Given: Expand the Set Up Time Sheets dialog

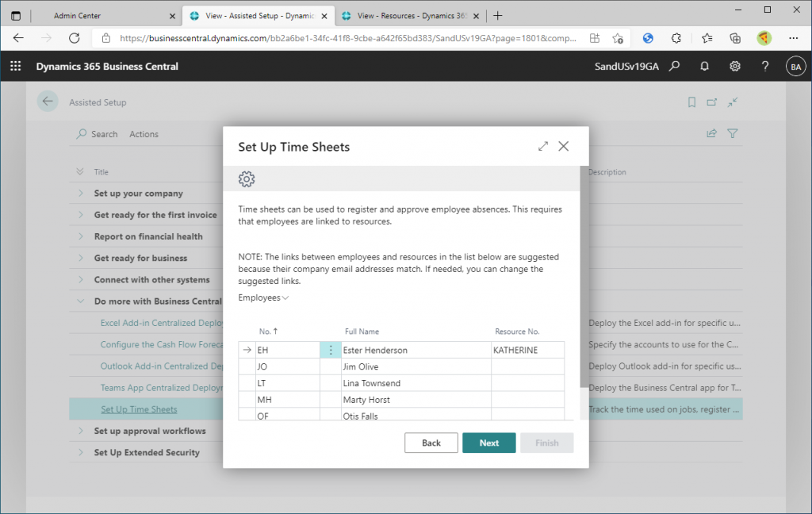Looking at the screenshot, I should [x=542, y=147].
